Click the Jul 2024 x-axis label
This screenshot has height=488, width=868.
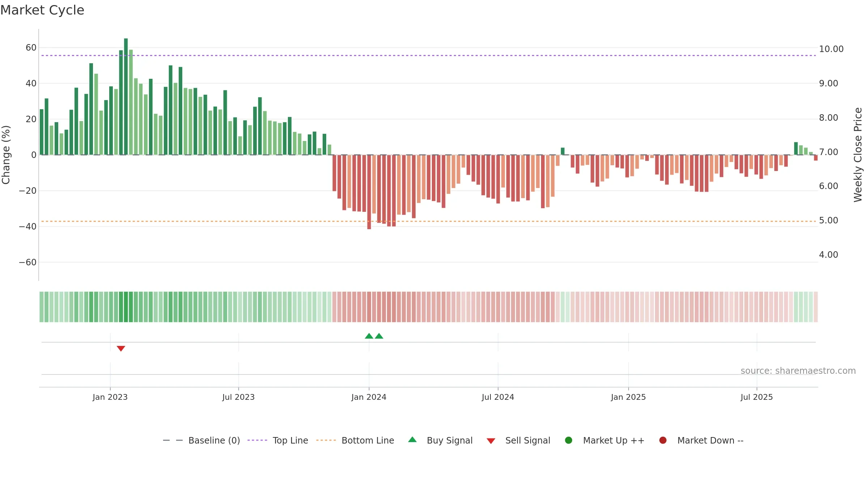tap(498, 397)
